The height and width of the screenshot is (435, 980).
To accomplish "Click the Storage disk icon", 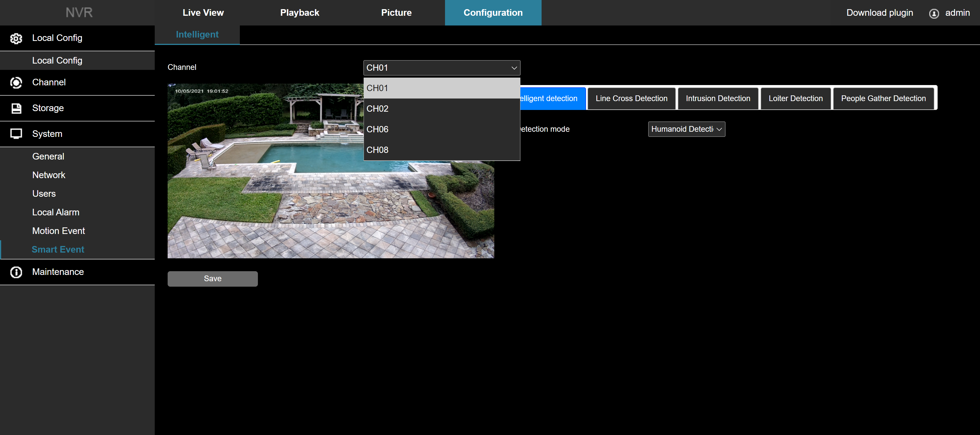I will (x=16, y=108).
